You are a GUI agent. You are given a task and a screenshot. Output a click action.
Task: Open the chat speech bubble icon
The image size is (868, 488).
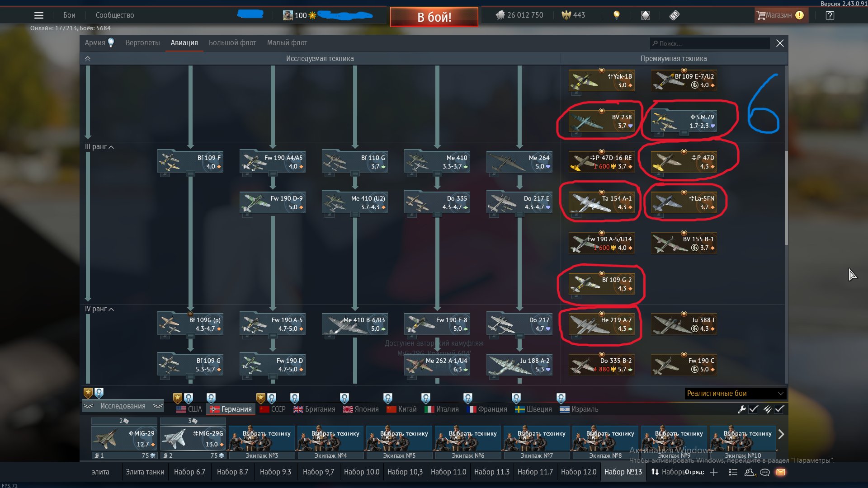(765, 472)
